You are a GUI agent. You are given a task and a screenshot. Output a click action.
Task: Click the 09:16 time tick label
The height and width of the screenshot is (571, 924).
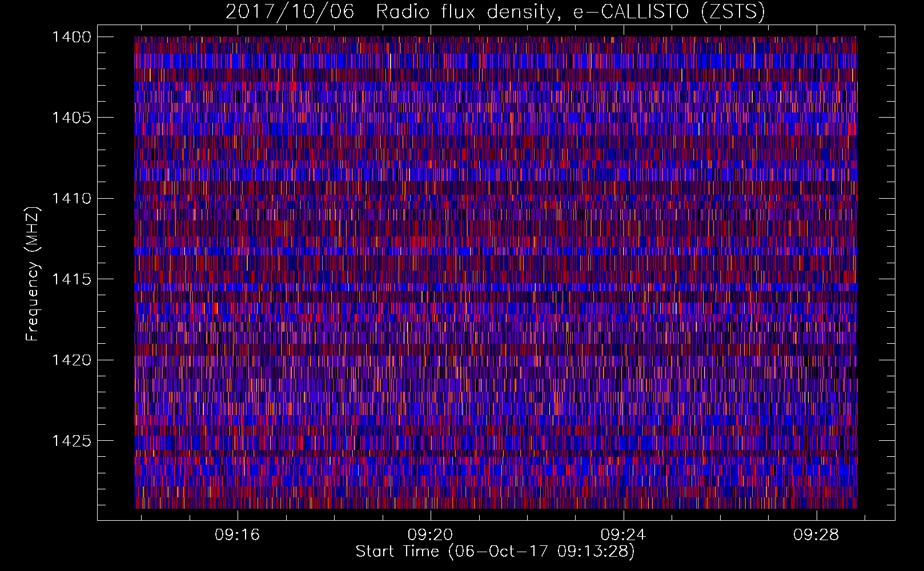pyautogui.click(x=237, y=534)
